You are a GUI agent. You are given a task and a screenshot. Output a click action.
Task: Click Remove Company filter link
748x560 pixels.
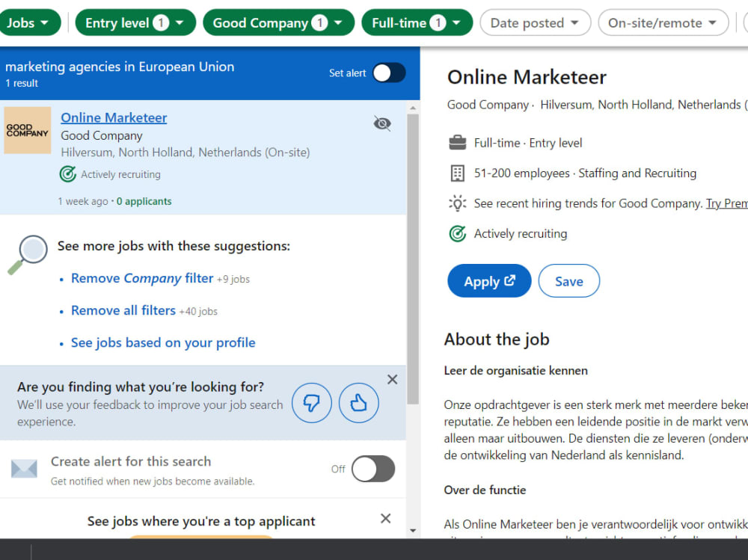(142, 278)
